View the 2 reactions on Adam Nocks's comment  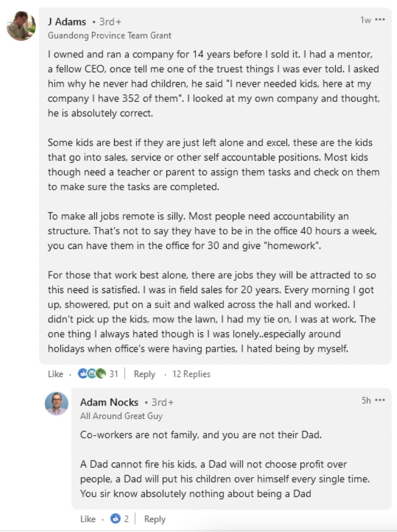pos(127,519)
